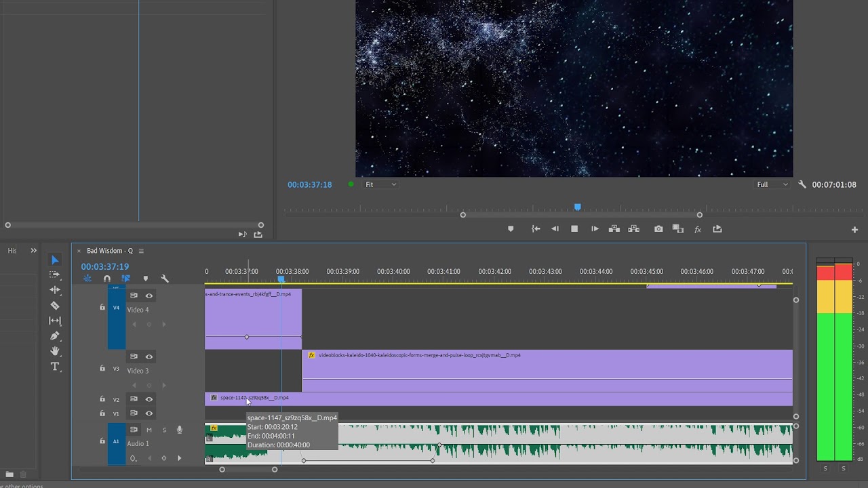Target the A1 track header
Image resolution: width=868 pixels, height=488 pixels.
coord(116,441)
